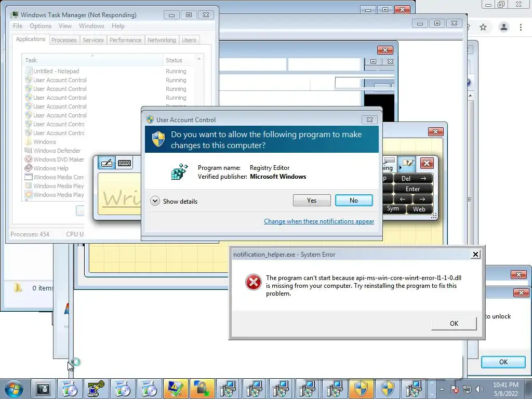Viewport: 532px width, 399px height.
Task: Sort by the Status column header
Action: tap(179, 60)
